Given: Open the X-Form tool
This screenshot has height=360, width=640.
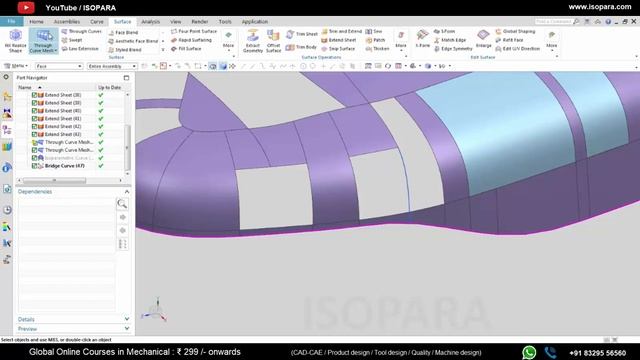Looking at the screenshot, I should (422, 39).
